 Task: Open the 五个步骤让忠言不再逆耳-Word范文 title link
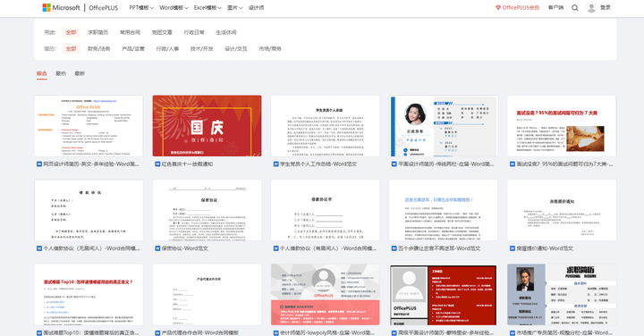coord(439,248)
